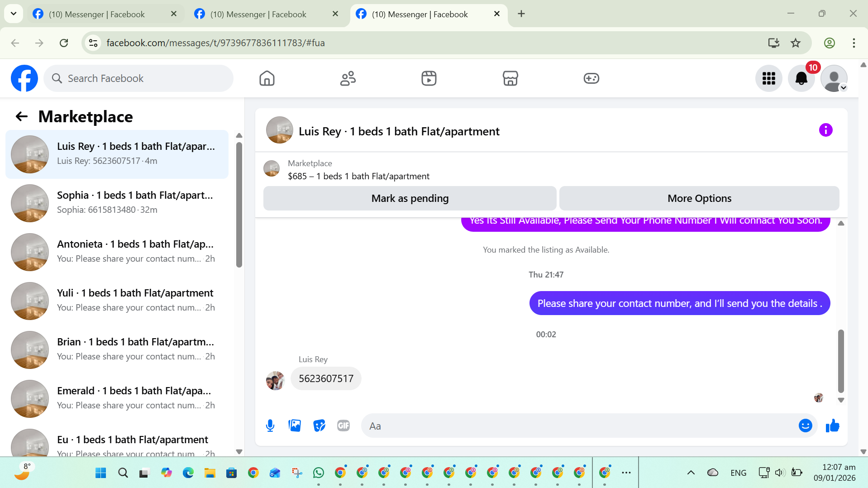Screen dimensions: 868x488
Task: Focus the Aa message input box
Action: (x=589, y=426)
